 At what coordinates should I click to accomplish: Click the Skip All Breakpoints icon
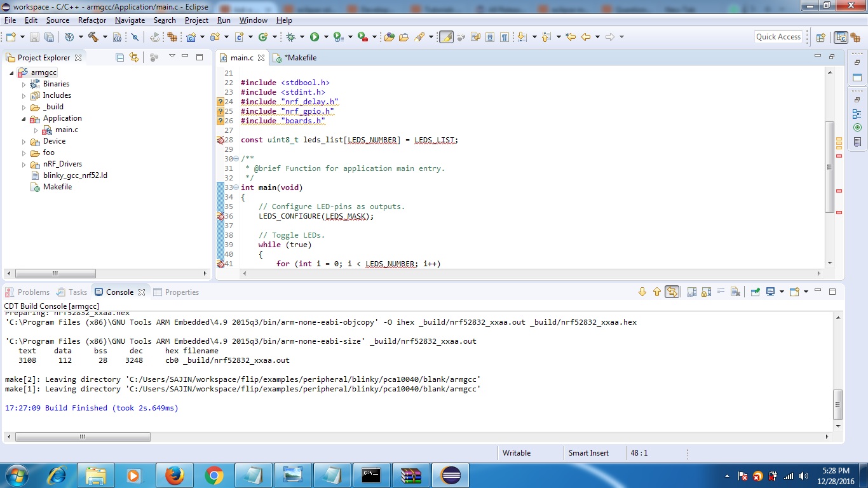pyautogui.click(x=135, y=37)
